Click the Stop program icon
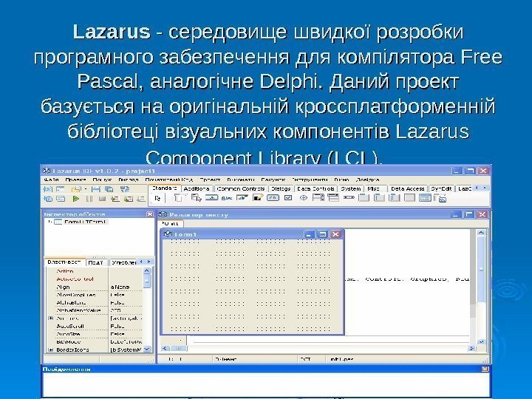This screenshot has height=399, width=532. coord(102,199)
